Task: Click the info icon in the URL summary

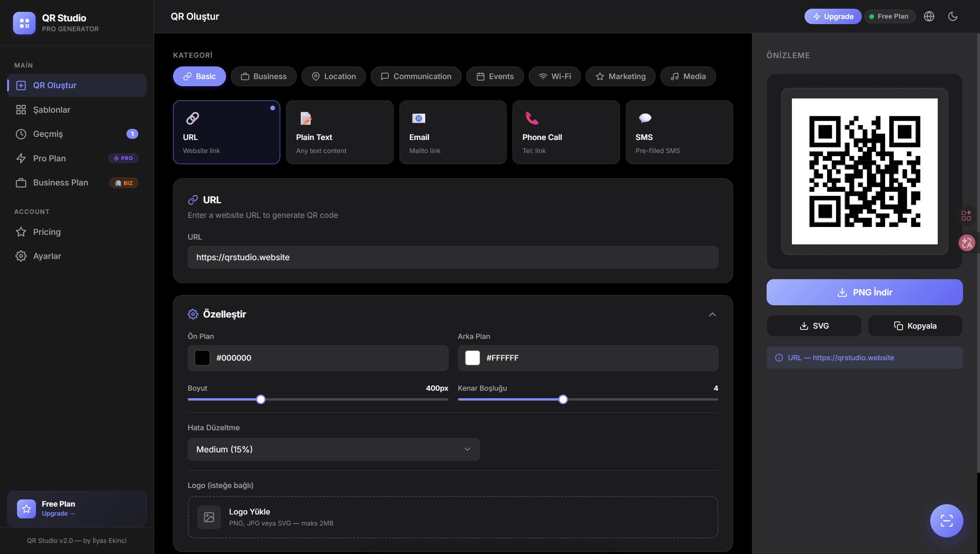Action: coord(779,358)
